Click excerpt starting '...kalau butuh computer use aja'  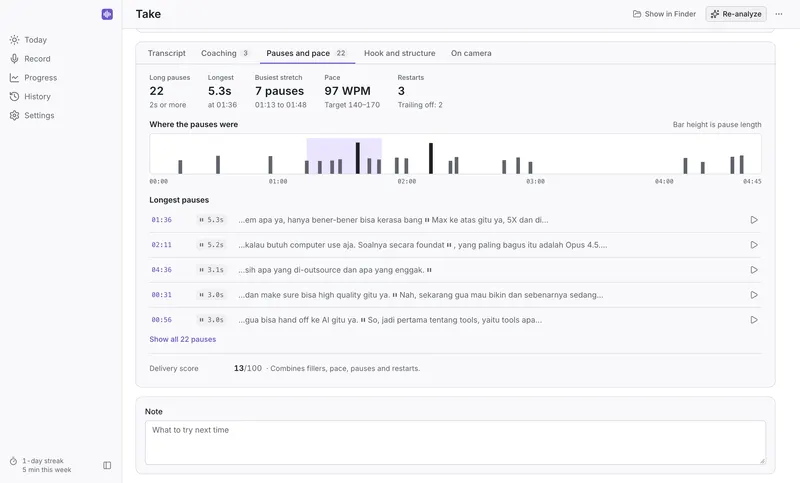[422, 245]
